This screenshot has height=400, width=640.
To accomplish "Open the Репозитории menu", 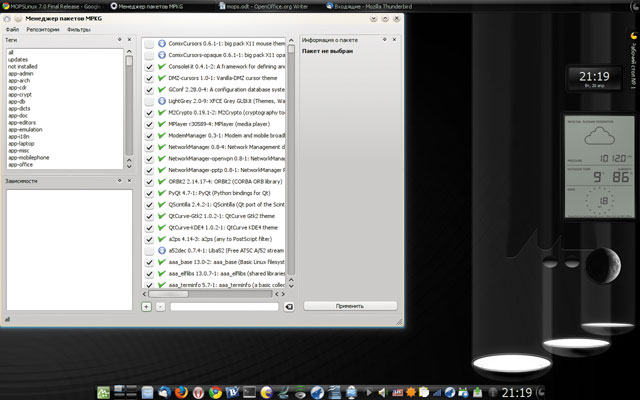I will [43, 29].
